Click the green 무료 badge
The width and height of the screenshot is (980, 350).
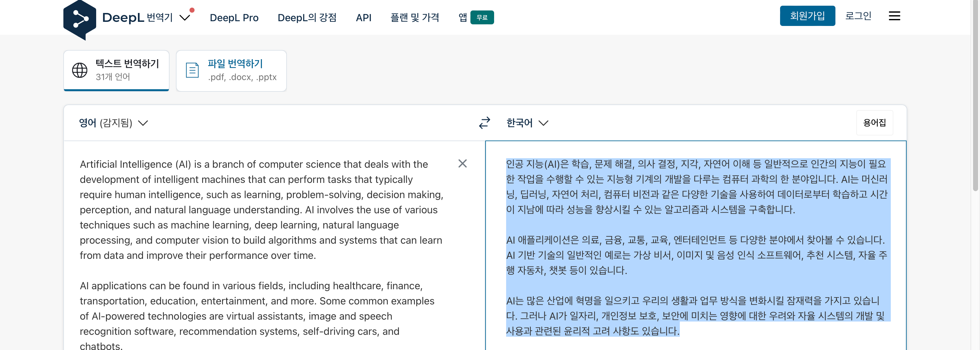tap(482, 17)
